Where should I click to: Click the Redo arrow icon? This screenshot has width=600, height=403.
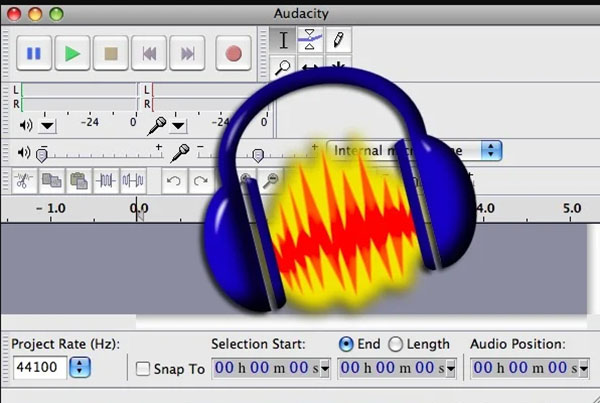pyautogui.click(x=201, y=180)
